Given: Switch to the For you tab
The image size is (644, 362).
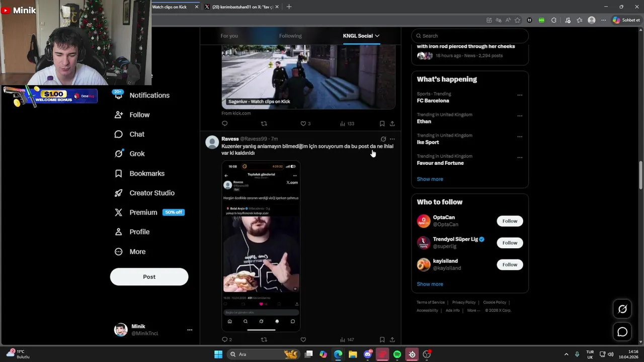Looking at the screenshot, I should [x=229, y=36].
